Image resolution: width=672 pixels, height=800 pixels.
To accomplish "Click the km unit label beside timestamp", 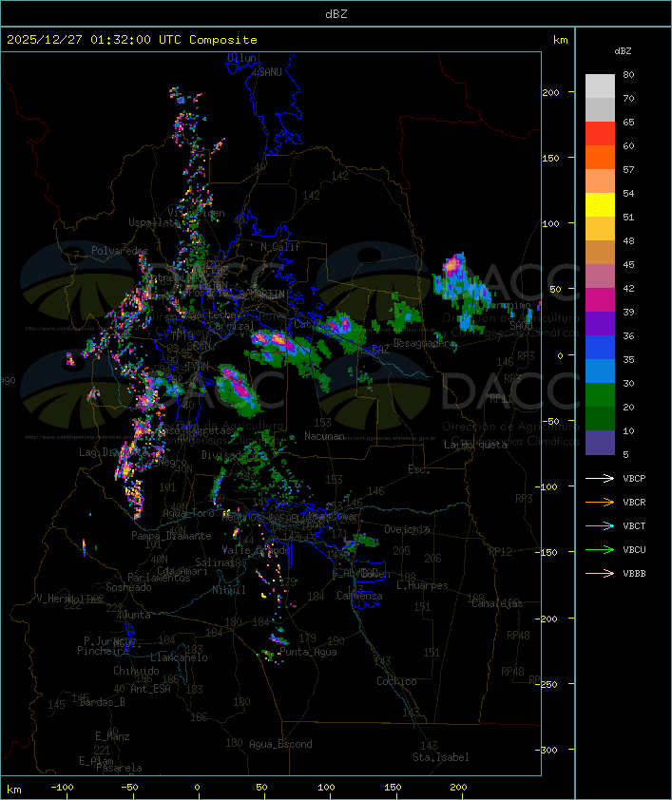I will coord(560,40).
